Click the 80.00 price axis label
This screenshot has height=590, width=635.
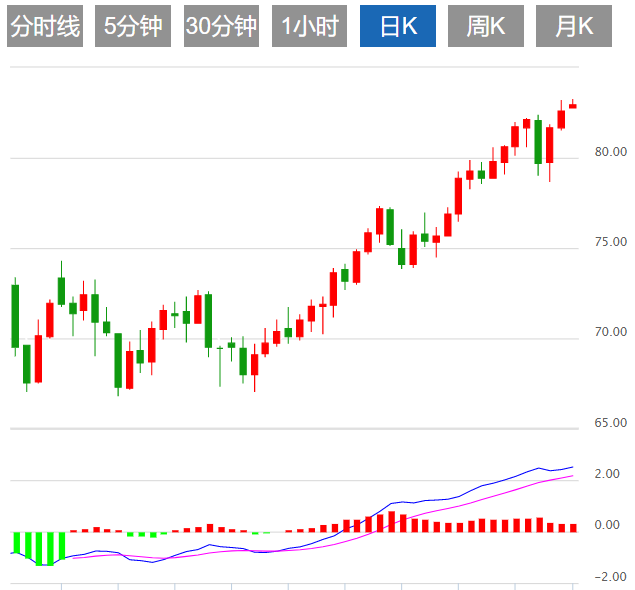[x=610, y=152]
